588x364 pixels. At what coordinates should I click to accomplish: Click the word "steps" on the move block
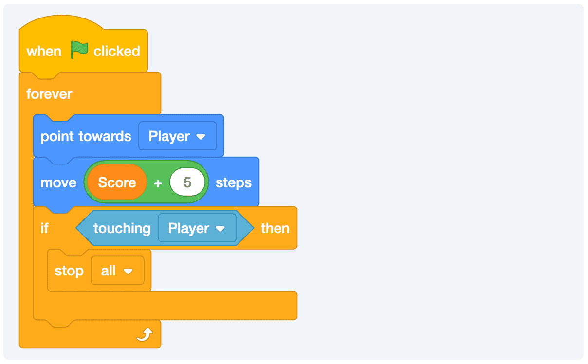[234, 182]
